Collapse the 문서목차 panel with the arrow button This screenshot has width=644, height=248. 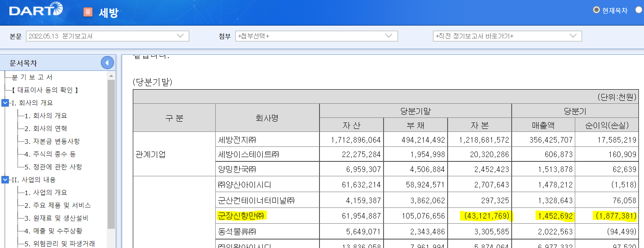point(108,63)
